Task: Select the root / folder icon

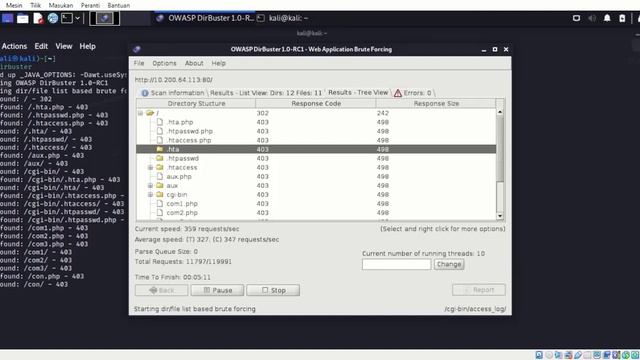Action: pos(150,113)
